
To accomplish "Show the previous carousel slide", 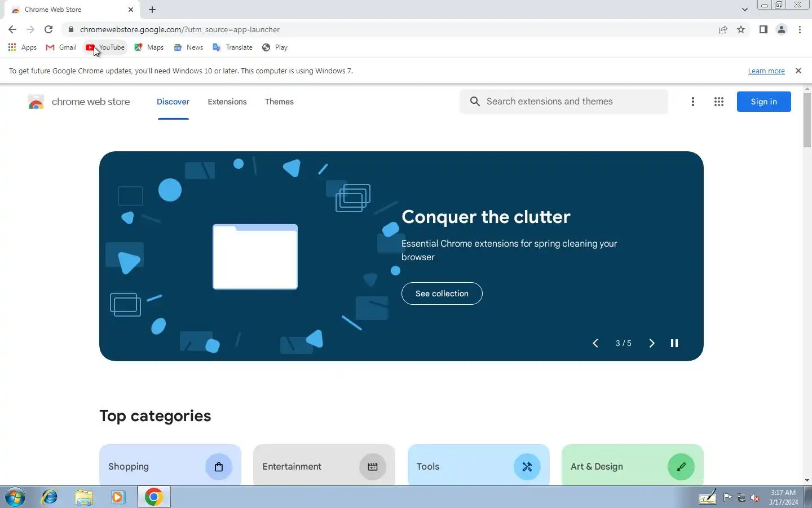I will (595, 343).
